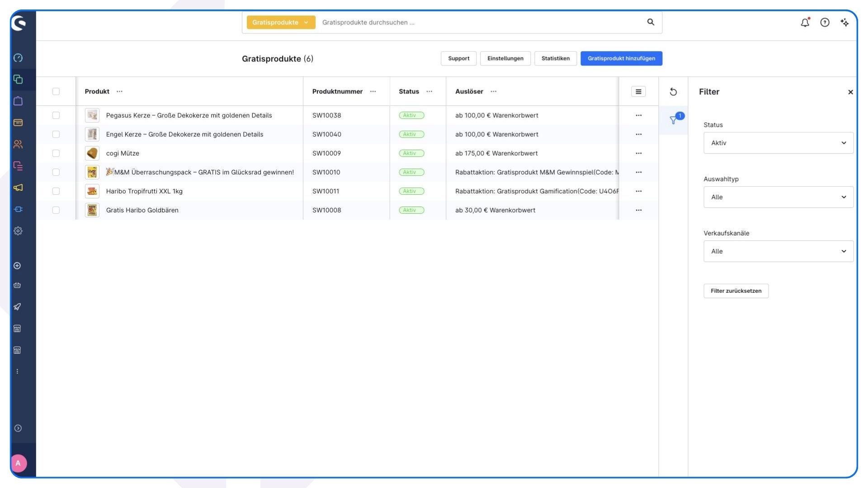This screenshot has width=868, height=488.
Task: Open the Settings gear icon in sidebar
Action: pyautogui.click(x=18, y=231)
